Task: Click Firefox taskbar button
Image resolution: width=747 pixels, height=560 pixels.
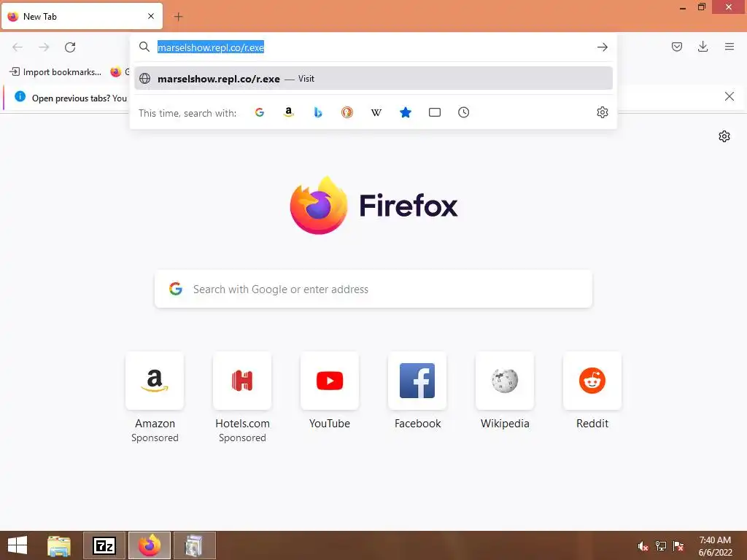Action: coord(150,545)
